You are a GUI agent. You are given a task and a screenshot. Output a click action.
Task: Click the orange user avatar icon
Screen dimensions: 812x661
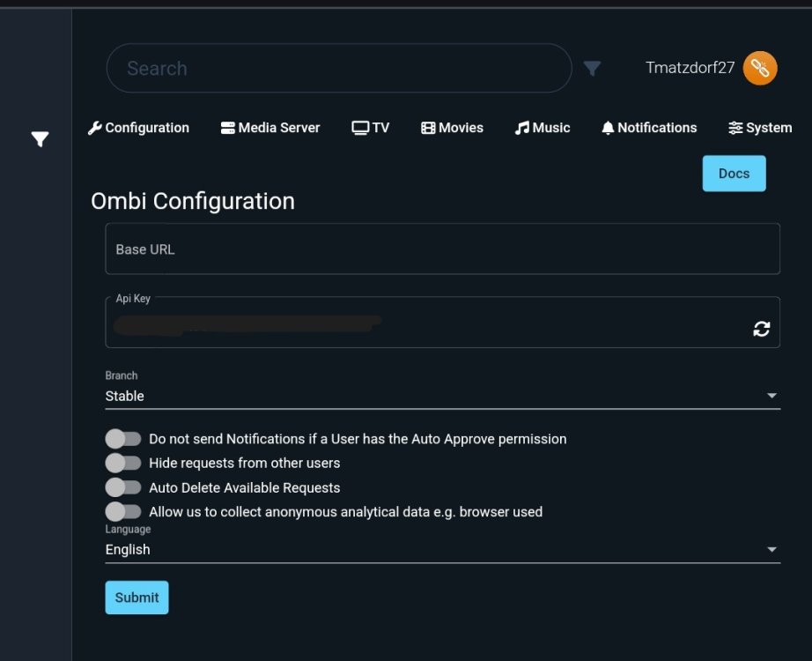760,68
